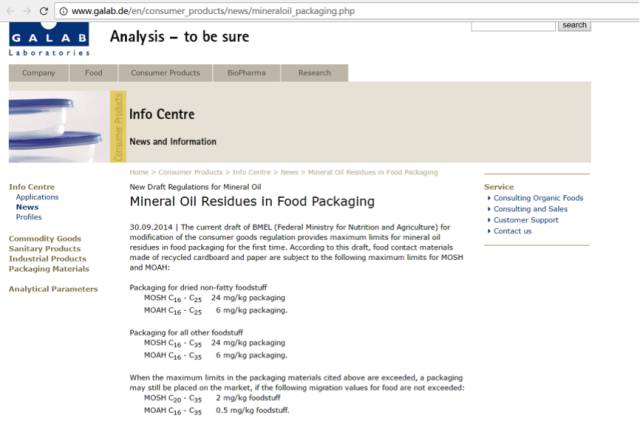Screen dimensions: 640x427
Task: Click the site info icon in address bar
Action: [63, 11]
